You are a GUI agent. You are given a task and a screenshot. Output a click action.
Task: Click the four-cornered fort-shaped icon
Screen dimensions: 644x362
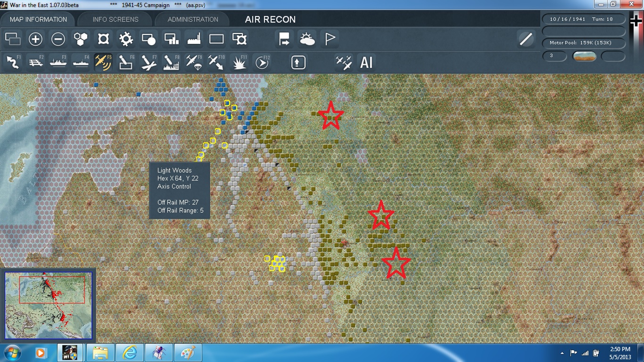[x=103, y=39]
